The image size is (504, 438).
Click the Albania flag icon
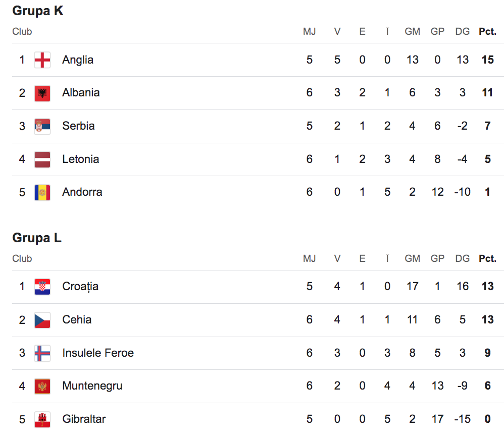pyautogui.click(x=42, y=93)
